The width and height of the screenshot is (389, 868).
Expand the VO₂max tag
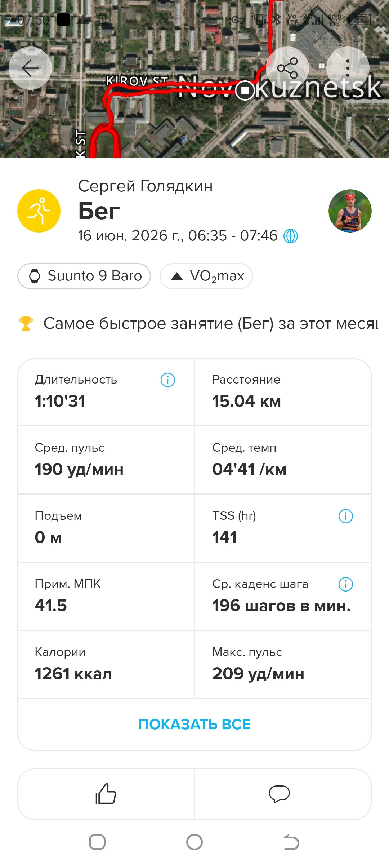(x=206, y=276)
